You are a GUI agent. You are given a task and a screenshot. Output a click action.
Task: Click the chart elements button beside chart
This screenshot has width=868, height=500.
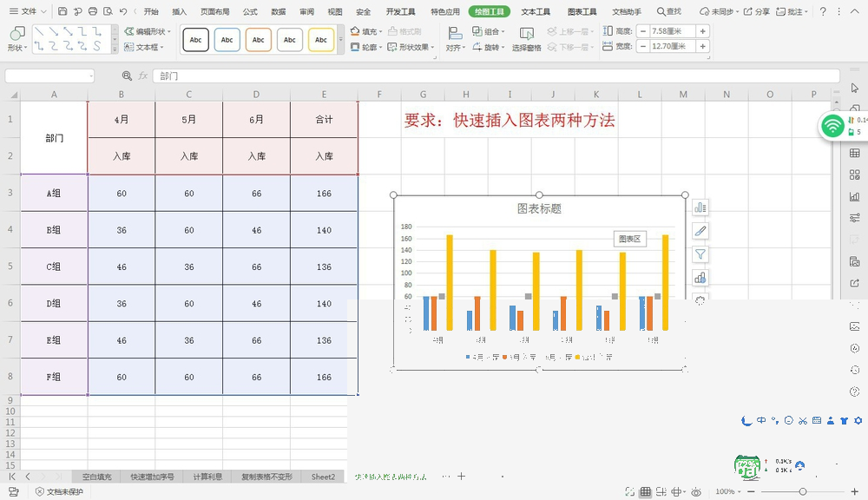point(700,207)
